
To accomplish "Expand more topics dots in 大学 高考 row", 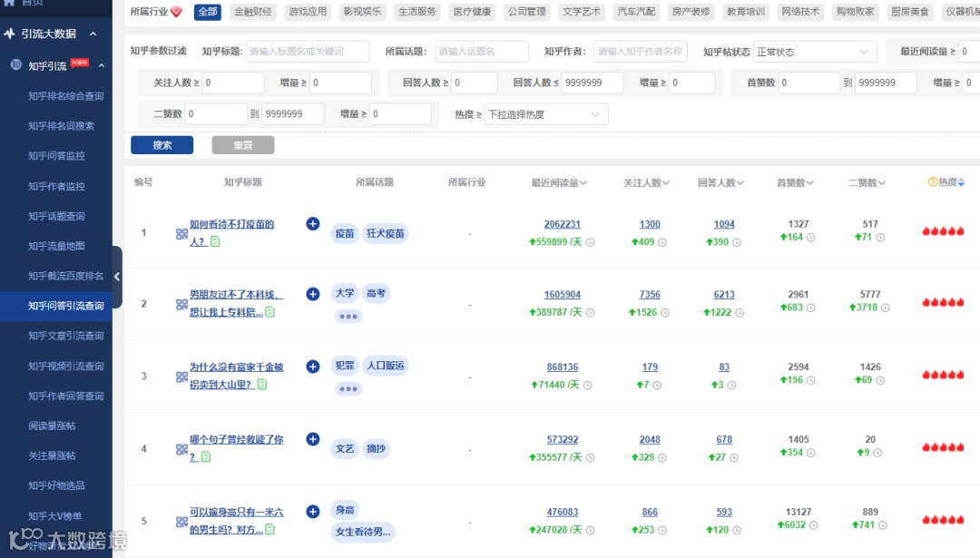I will [348, 316].
